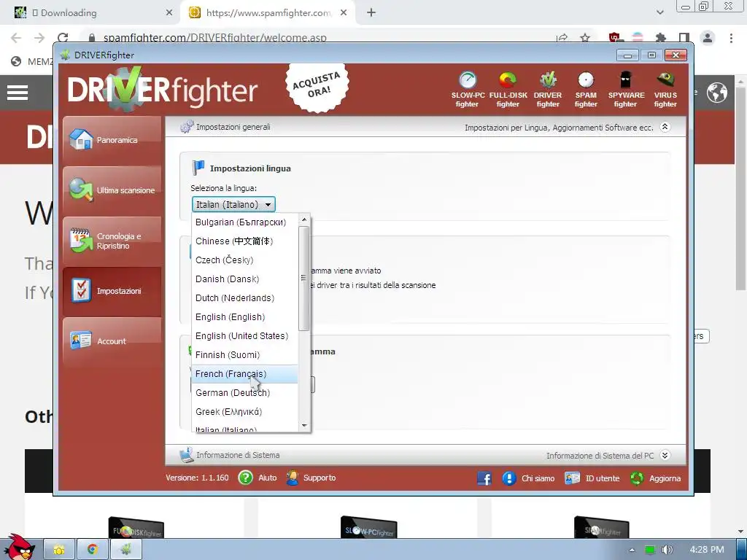Pick Greek (Ελληνικά) language option
The image size is (747, 560).
(x=244, y=412)
